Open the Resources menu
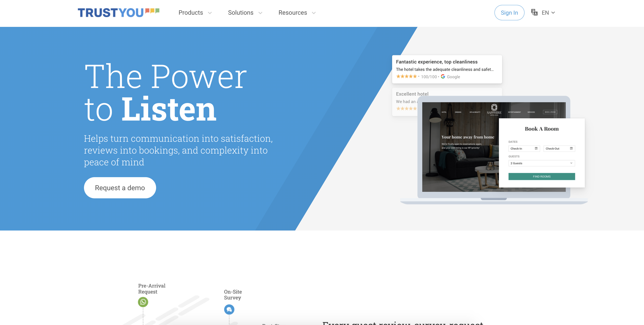This screenshot has width=644, height=325. (x=297, y=12)
